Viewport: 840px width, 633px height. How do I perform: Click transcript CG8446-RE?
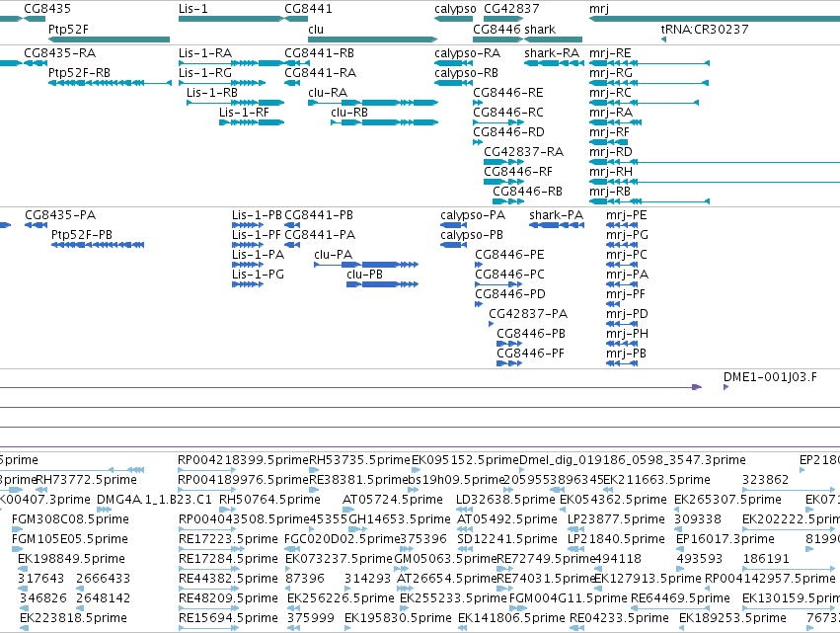pyautogui.click(x=478, y=103)
